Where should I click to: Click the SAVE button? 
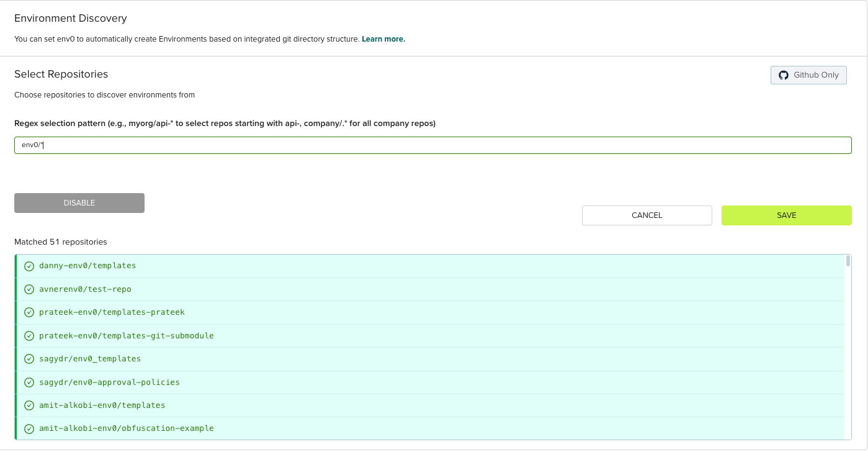[x=786, y=215]
